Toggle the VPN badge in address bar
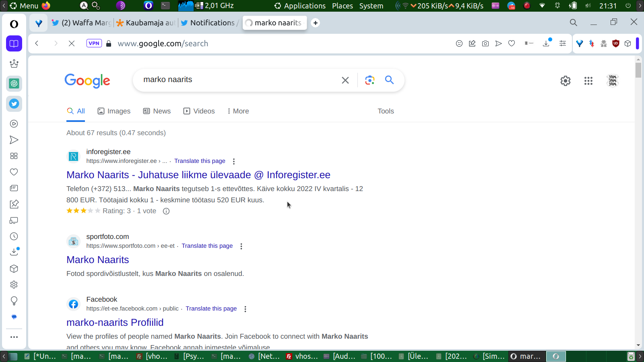This screenshot has height=362, width=644. [94, 43]
